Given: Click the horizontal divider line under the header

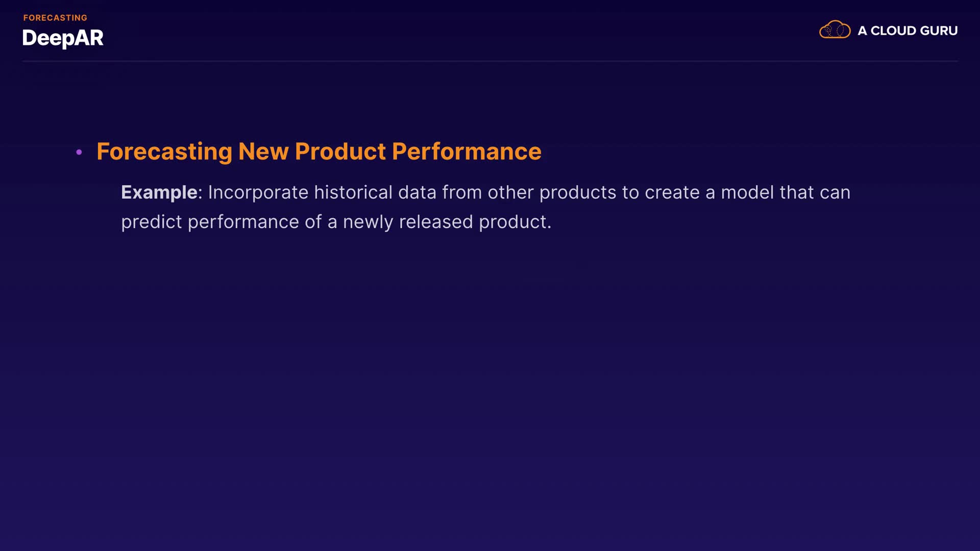Looking at the screenshot, I should click(490, 61).
